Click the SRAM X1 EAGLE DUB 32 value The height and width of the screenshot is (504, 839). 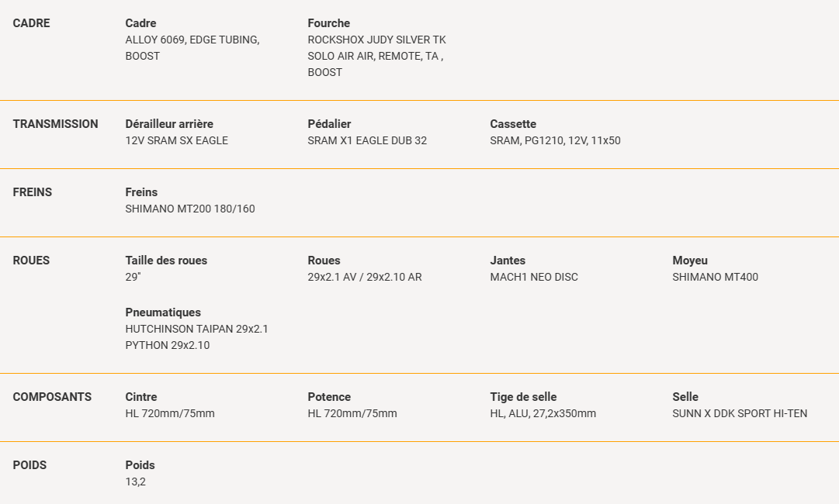point(367,140)
